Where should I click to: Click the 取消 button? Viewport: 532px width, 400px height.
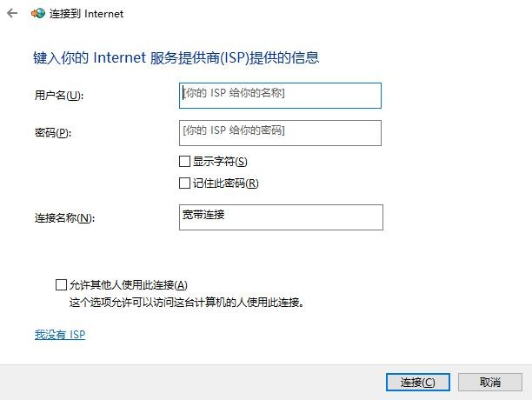tap(490, 382)
